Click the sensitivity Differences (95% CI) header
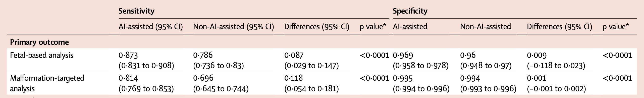This screenshot has height=98, width=644. coord(317,26)
